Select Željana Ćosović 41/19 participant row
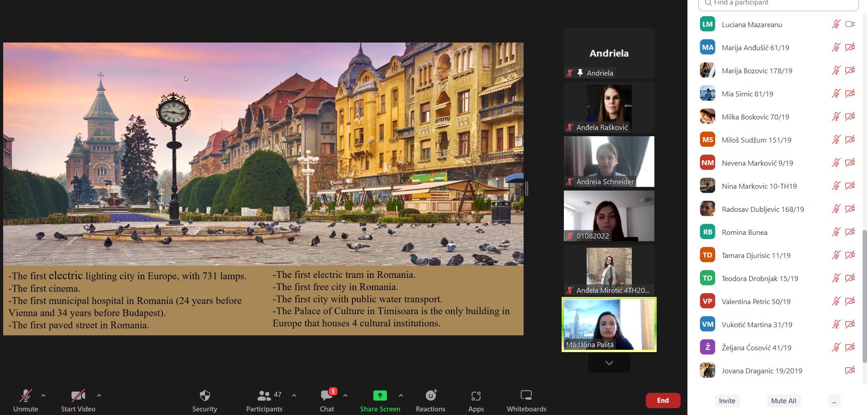Image resolution: width=868 pixels, height=415 pixels. point(777,348)
